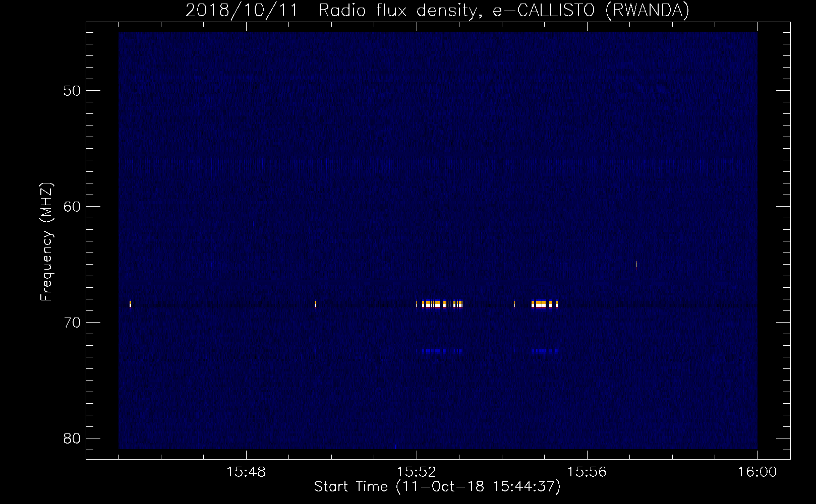
Task: Click the 60 MHz frequency tick label
Action: [x=72, y=207]
